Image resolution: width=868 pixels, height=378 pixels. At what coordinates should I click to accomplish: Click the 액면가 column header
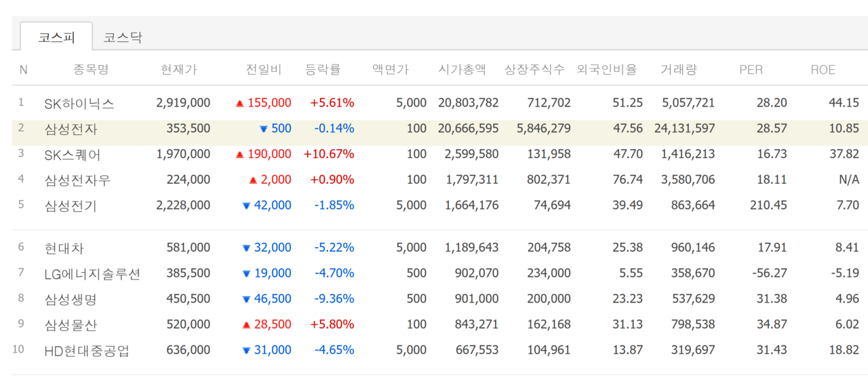391,69
